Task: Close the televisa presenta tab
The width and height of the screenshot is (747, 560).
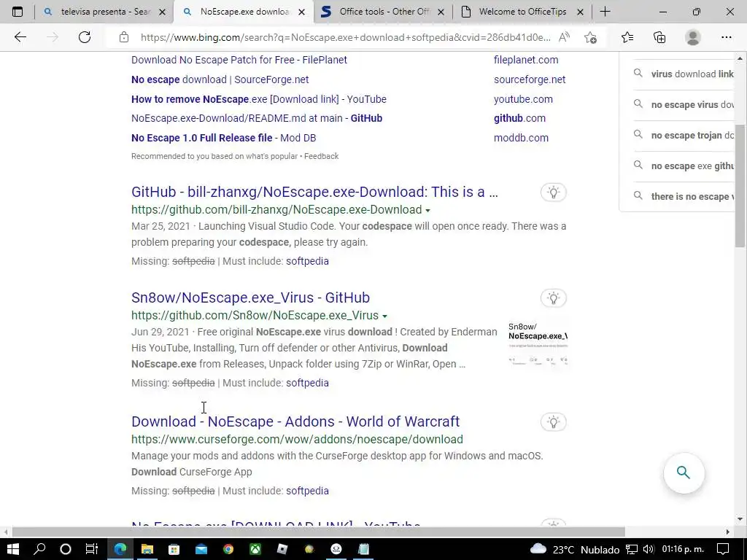Action: (x=162, y=12)
